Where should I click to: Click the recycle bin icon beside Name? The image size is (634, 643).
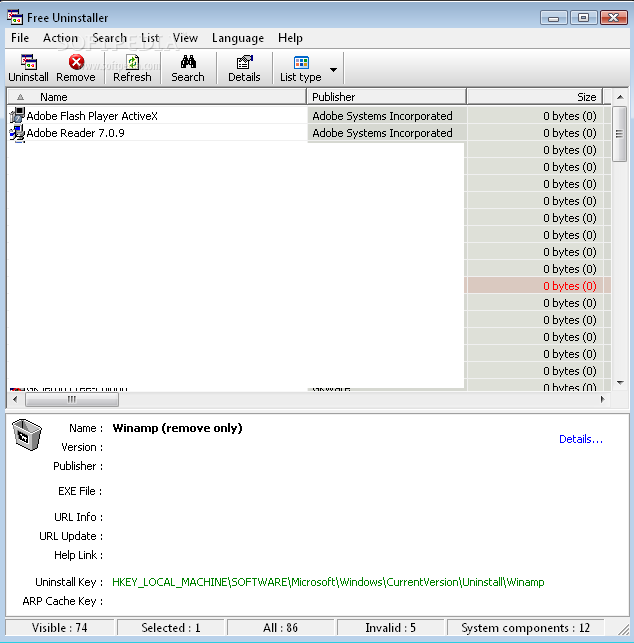[27, 435]
